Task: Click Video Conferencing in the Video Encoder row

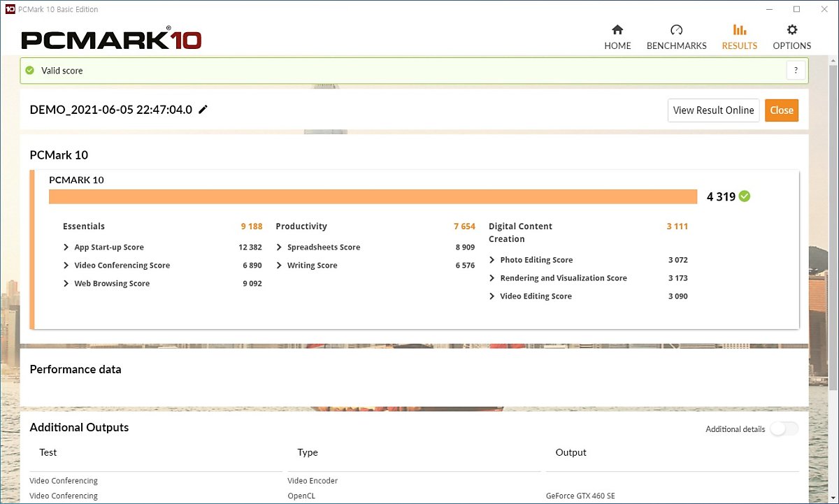Action: click(64, 481)
